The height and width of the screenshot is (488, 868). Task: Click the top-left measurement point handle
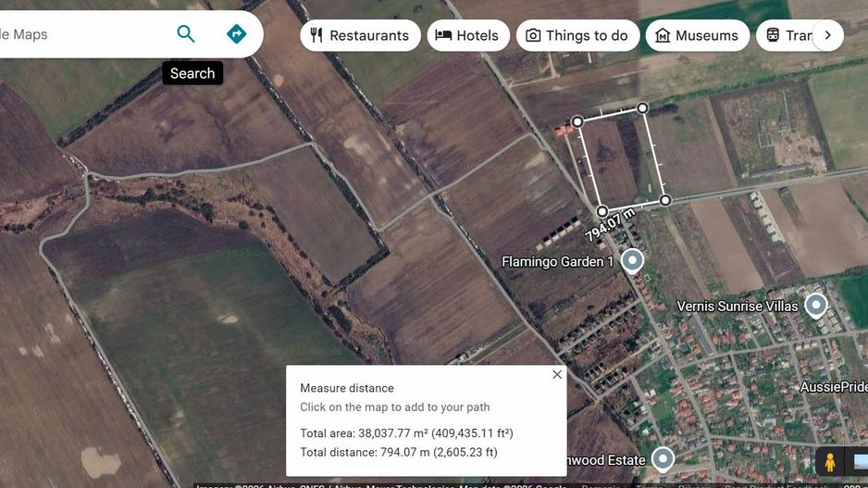tap(577, 121)
